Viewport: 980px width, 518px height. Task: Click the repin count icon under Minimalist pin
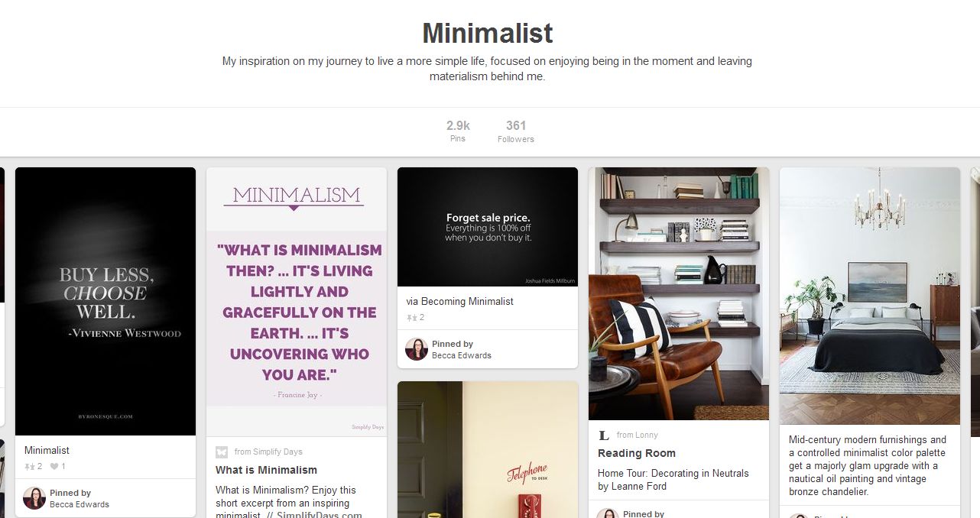29,466
